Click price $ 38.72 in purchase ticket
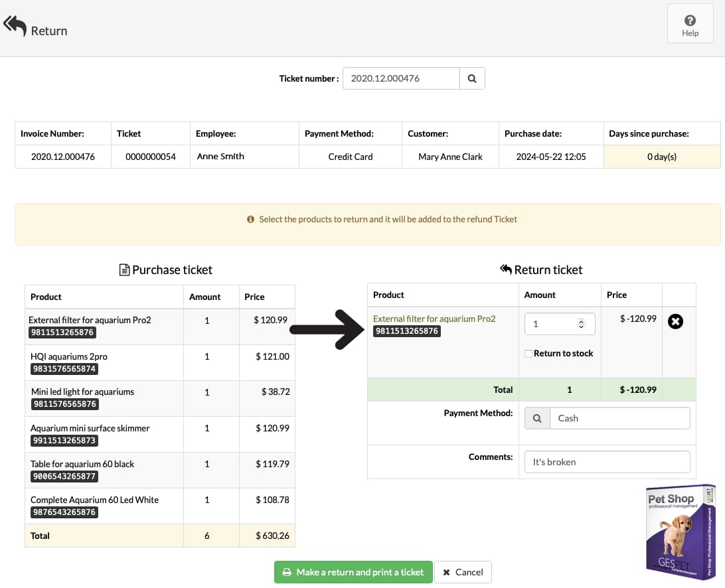The height and width of the screenshot is (588, 725). 276,392
